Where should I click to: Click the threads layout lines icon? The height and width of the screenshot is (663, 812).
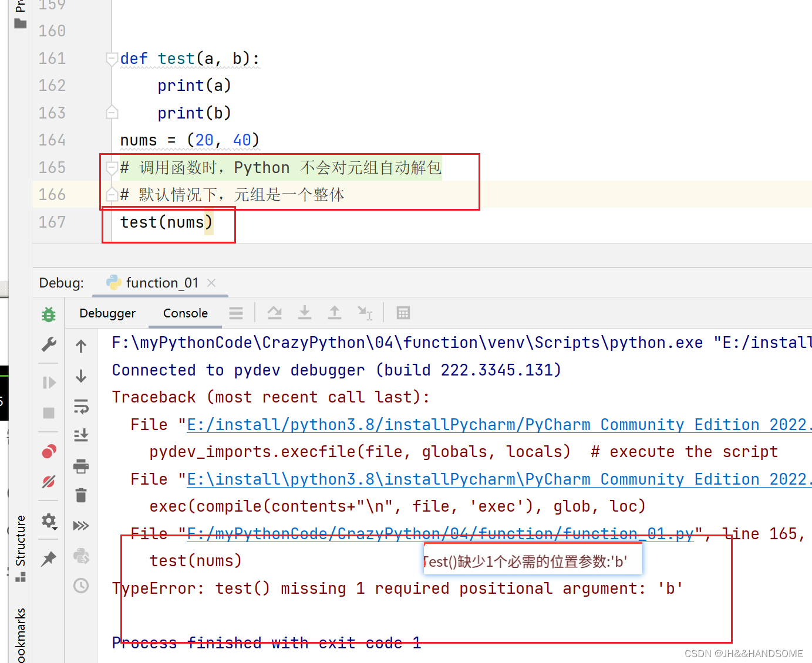[236, 313]
